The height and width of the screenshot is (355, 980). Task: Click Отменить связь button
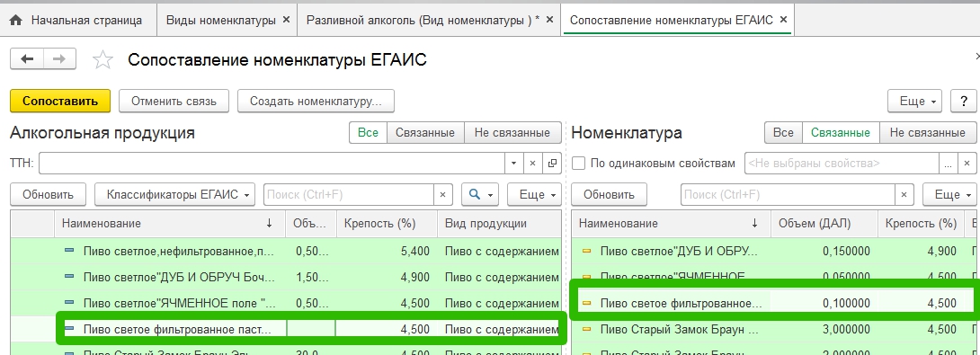[x=174, y=101]
